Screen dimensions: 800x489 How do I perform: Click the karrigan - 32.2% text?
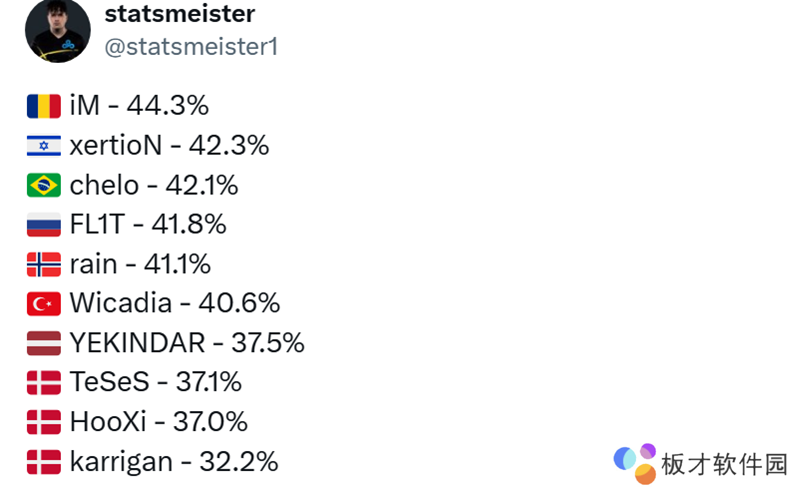(x=174, y=462)
